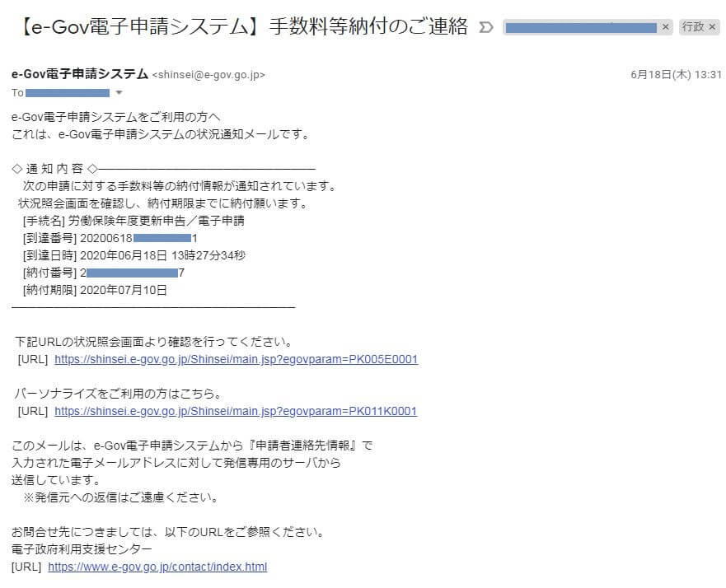Click the redacted recipient after To
Viewport: 726px width, 588px height.
tap(68, 93)
